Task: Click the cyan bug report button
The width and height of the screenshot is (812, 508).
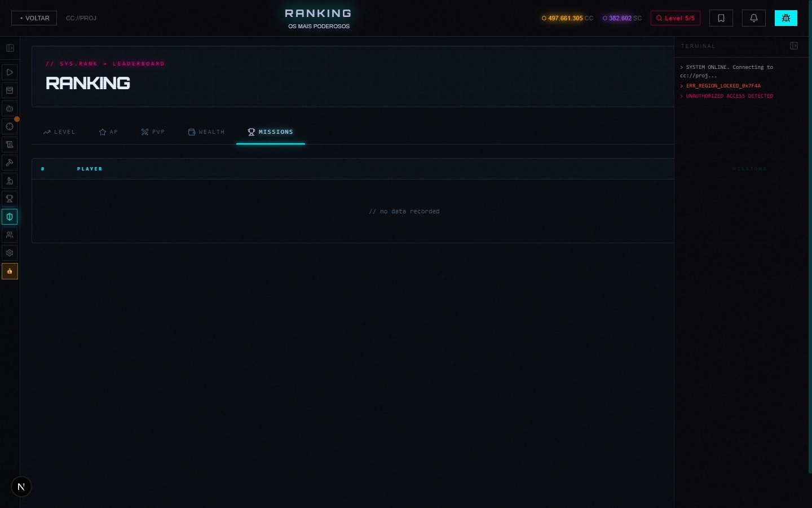Action: pyautogui.click(x=786, y=18)
